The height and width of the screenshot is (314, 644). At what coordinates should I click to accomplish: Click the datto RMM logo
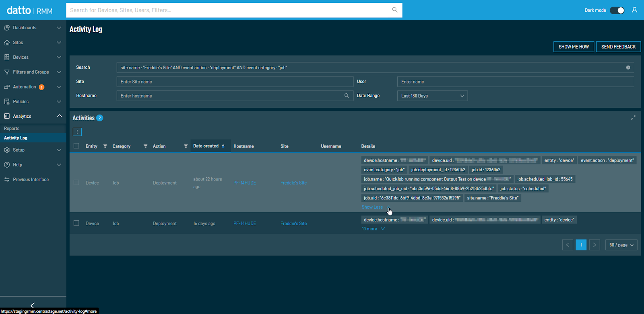30,10
